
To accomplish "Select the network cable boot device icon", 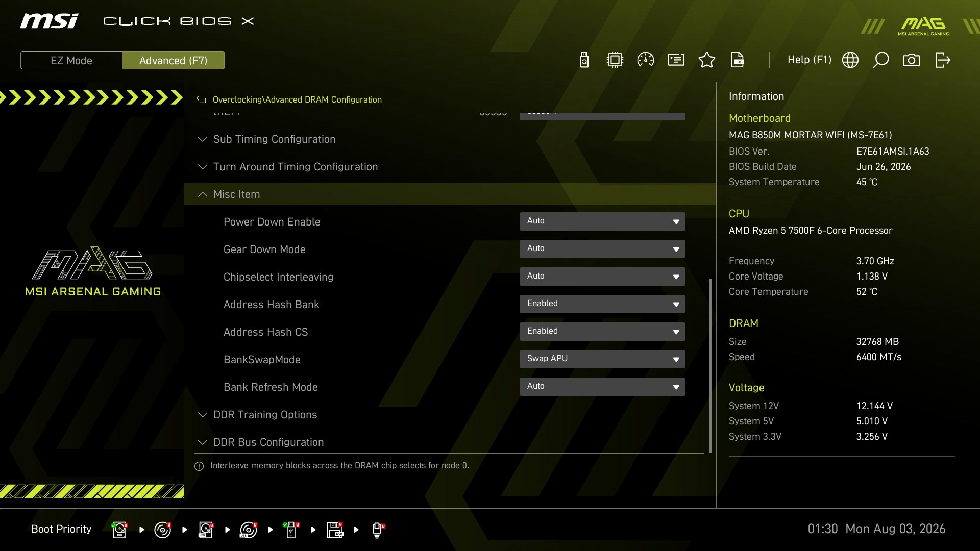I will point(378,530).
